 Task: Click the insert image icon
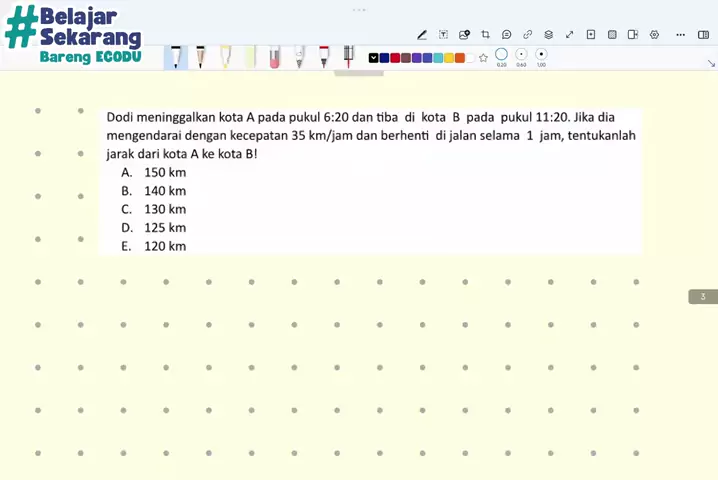pyautogui.click(x=464, y=35)
